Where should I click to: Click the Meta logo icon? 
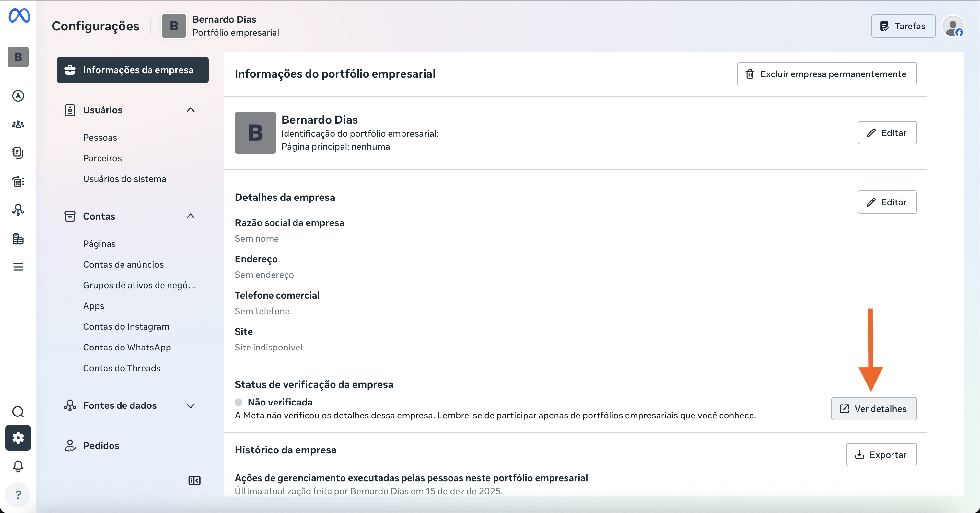[x=19, y=16]
